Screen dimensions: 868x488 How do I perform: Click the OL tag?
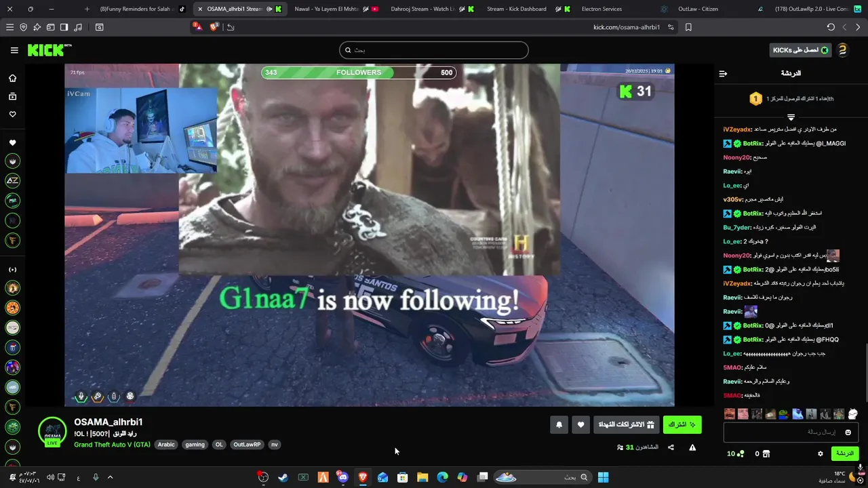219,445
